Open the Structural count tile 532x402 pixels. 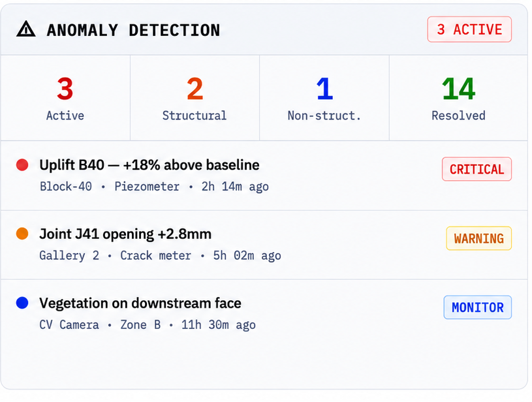tap(195, 98)
